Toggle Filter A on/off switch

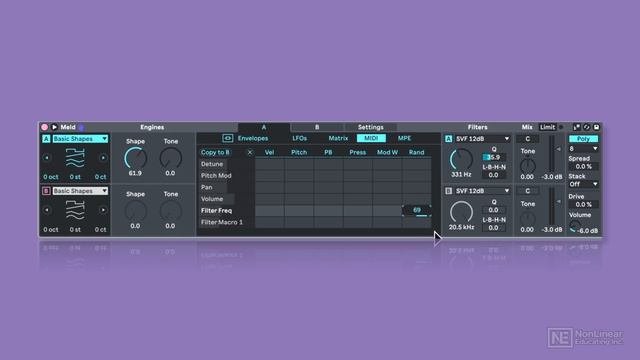click(x=449, y=139)
